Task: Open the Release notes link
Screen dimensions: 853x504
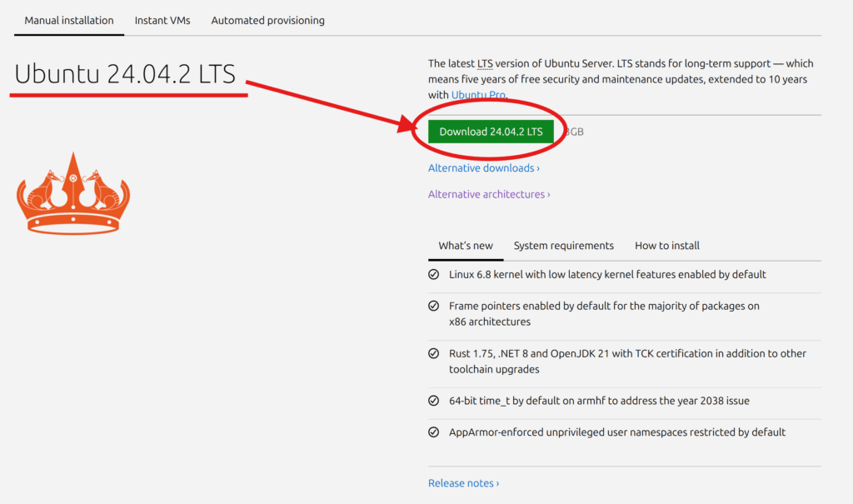Action: tap(463, 483)
